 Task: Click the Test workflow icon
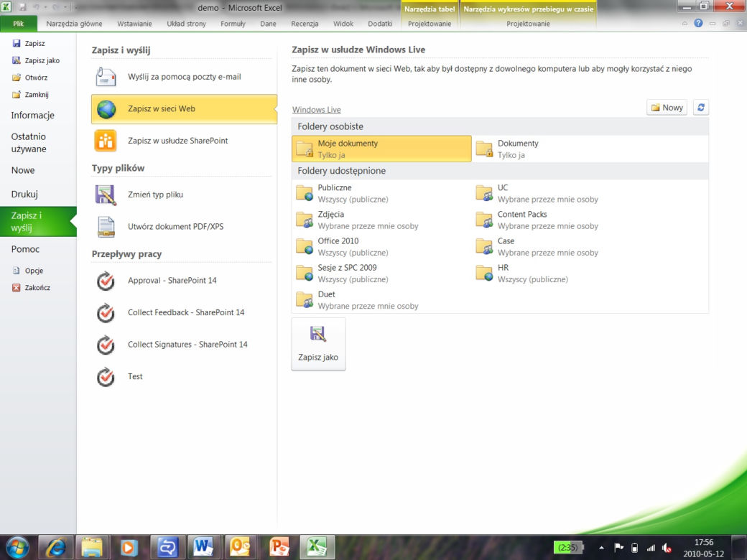pyautogui.click(x=106, y=377)
